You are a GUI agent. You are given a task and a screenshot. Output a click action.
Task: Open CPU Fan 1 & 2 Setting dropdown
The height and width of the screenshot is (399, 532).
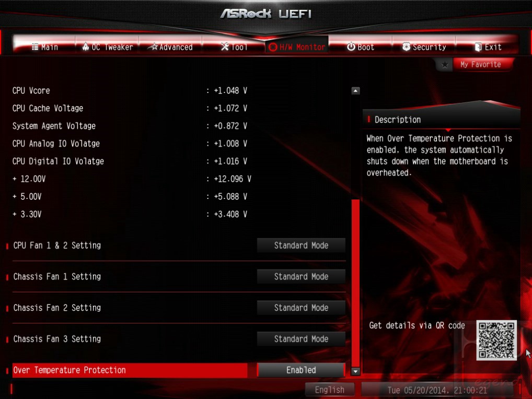pos(301,245)
